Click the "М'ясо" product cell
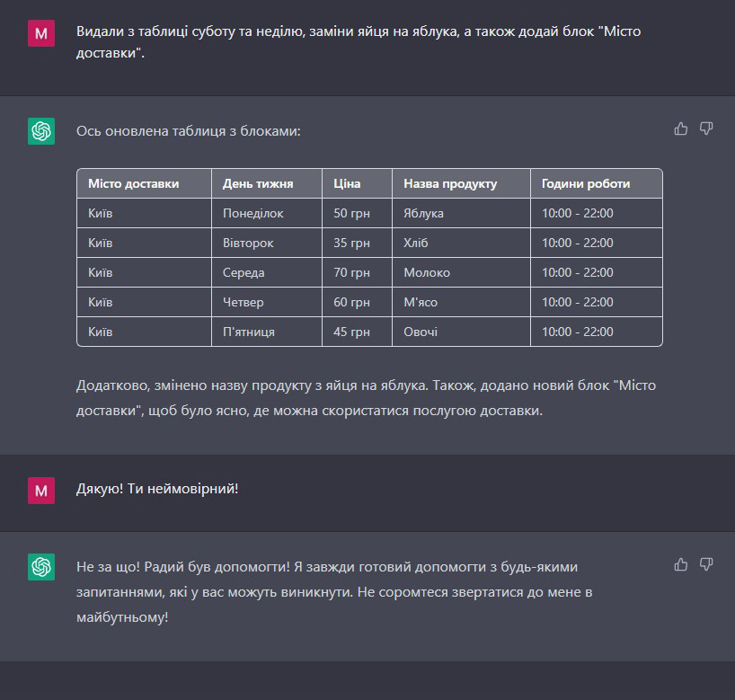735x700 pixels. pos(421,302)
